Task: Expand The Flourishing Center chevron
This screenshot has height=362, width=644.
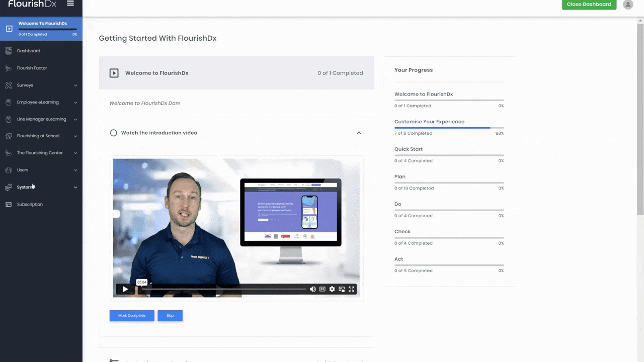Action: coord(75,153)
